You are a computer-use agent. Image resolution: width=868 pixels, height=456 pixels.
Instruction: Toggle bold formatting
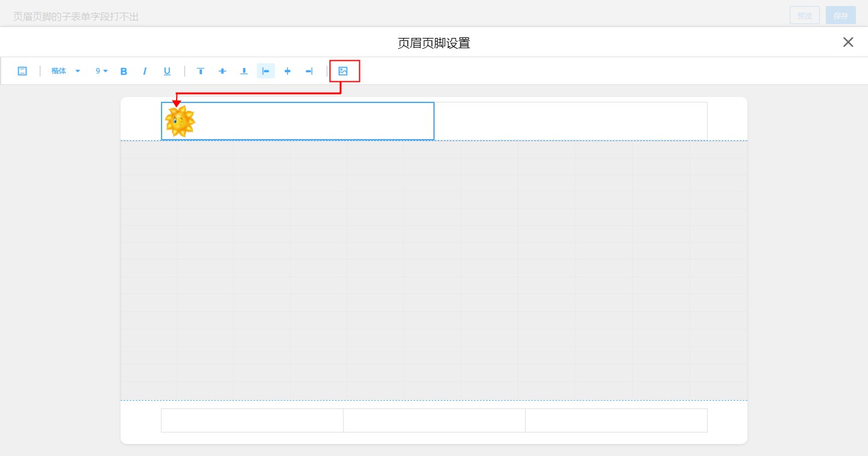(124, 71)
